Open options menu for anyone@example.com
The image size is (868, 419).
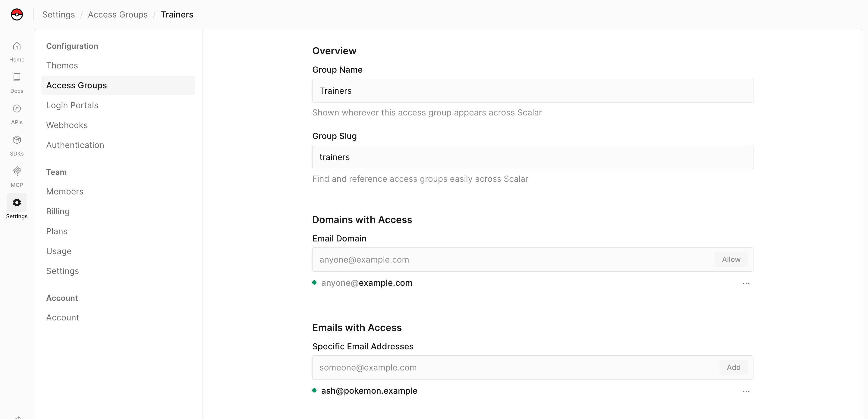[x=746, y=283]
